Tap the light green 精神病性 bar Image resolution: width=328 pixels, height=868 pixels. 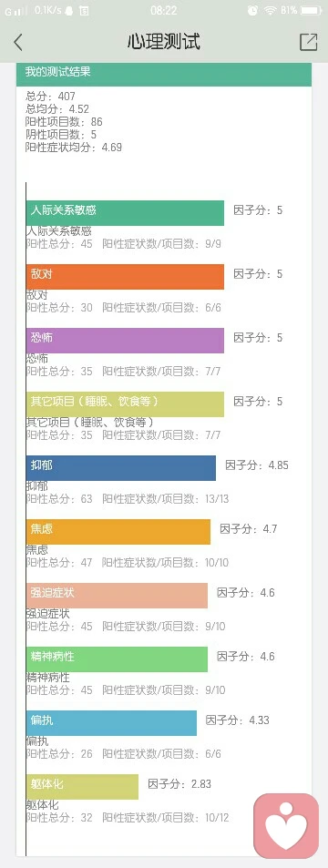click(117, 659)
